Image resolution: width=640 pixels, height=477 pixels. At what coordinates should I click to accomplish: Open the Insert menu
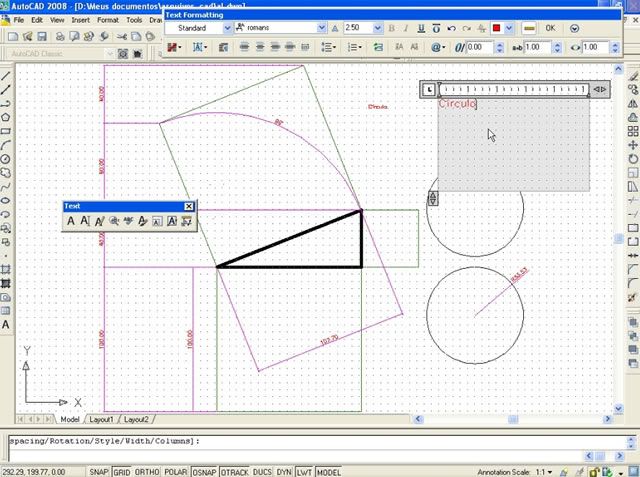80,19
